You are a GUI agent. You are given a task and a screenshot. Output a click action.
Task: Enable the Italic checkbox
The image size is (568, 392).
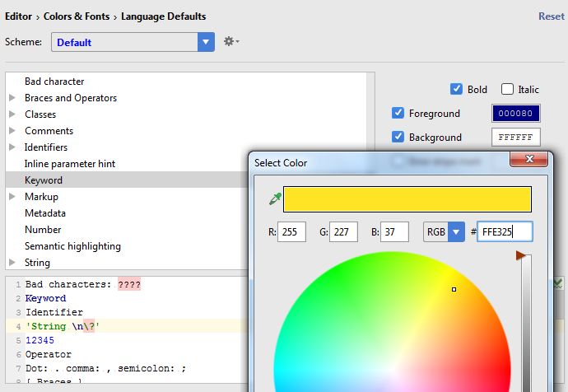tap(507, 89)
